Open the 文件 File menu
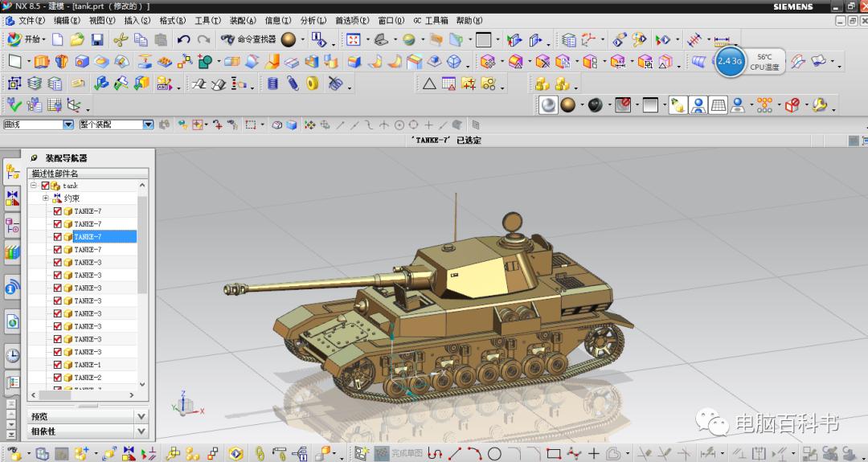 [x=31, y=20]
